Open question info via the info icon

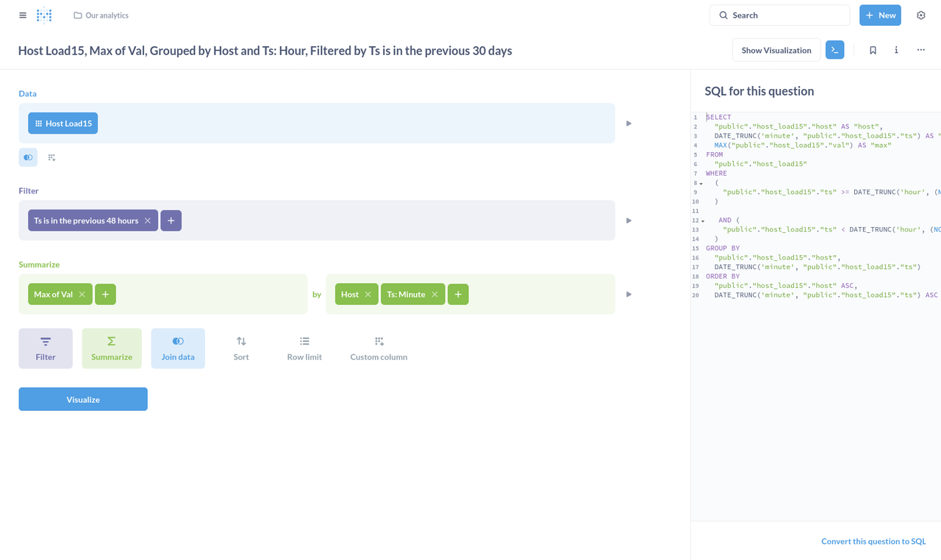coord(896,49)
